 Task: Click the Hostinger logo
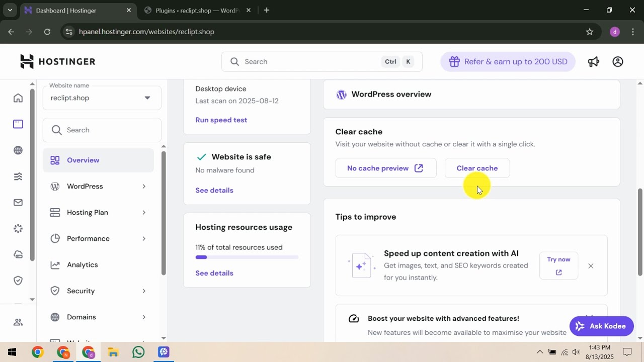tap(58, 62)
